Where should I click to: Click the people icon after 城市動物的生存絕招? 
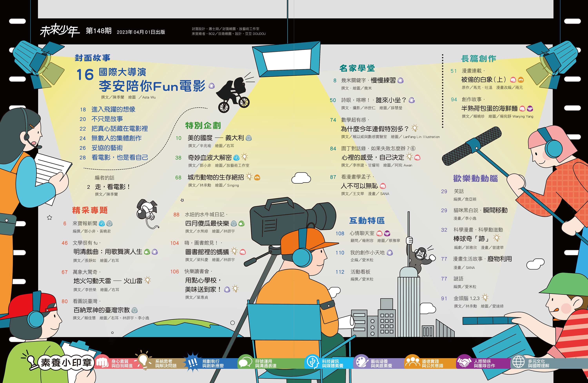click(257, 177)
